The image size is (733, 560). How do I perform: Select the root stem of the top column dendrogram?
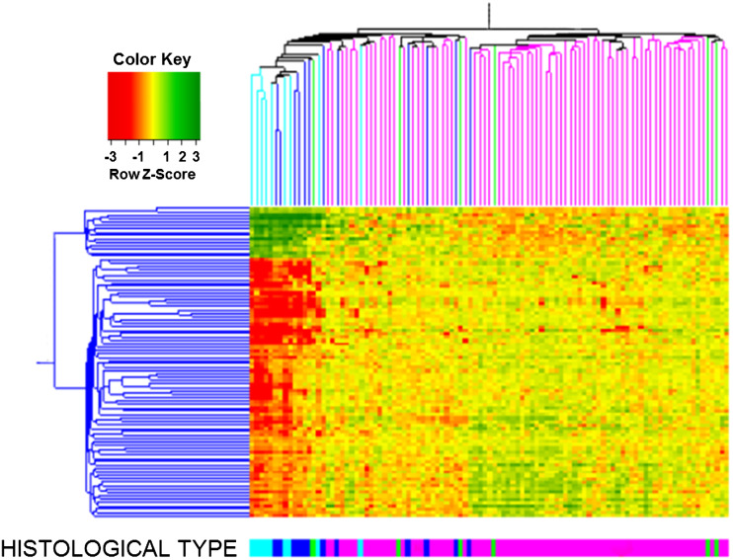tap(487, 13)
